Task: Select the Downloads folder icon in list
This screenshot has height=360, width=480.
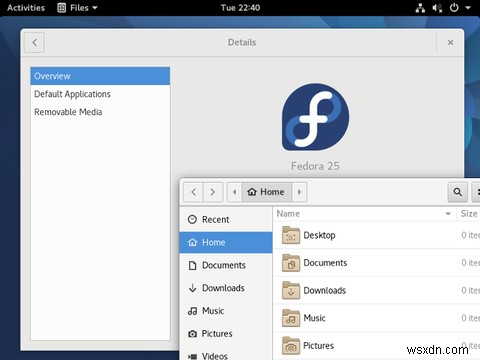Action: point(291,290)
